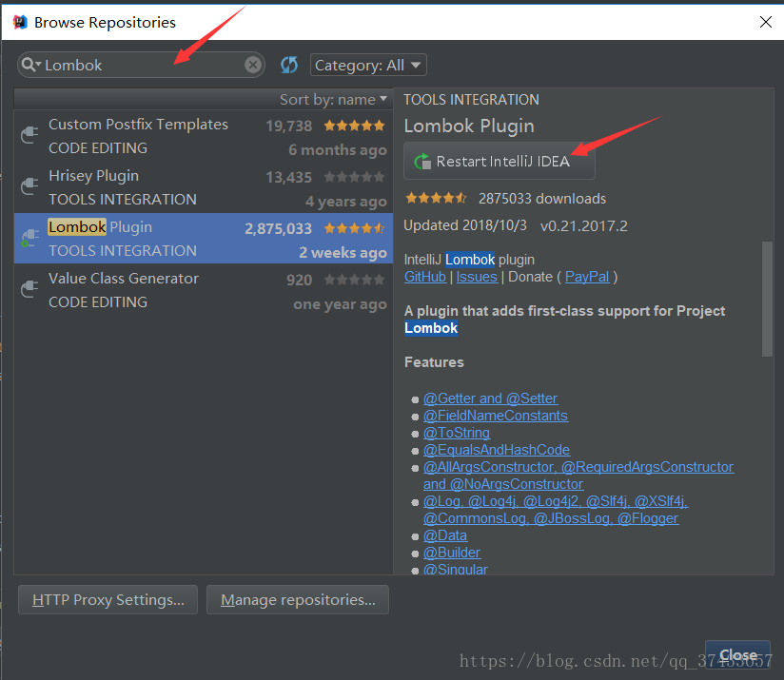Click the refresh plugin list icon
Image resolution: width=784 pixels, height=680 pixels.
289,65
